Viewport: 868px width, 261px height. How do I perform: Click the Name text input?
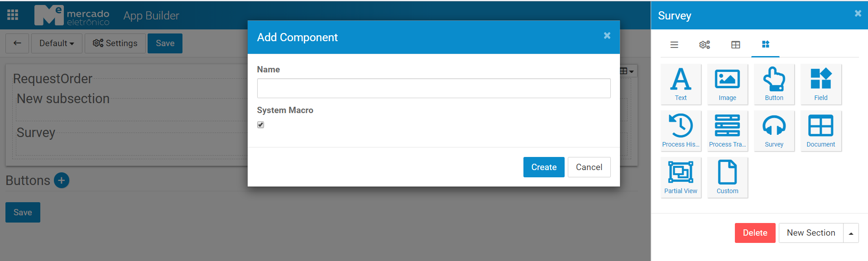point(433,88)
